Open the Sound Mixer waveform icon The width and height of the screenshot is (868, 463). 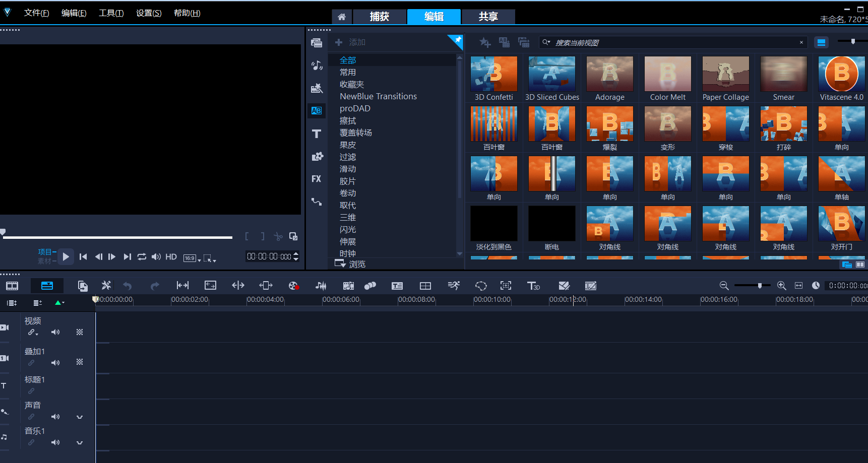click(x=321, y=286)
